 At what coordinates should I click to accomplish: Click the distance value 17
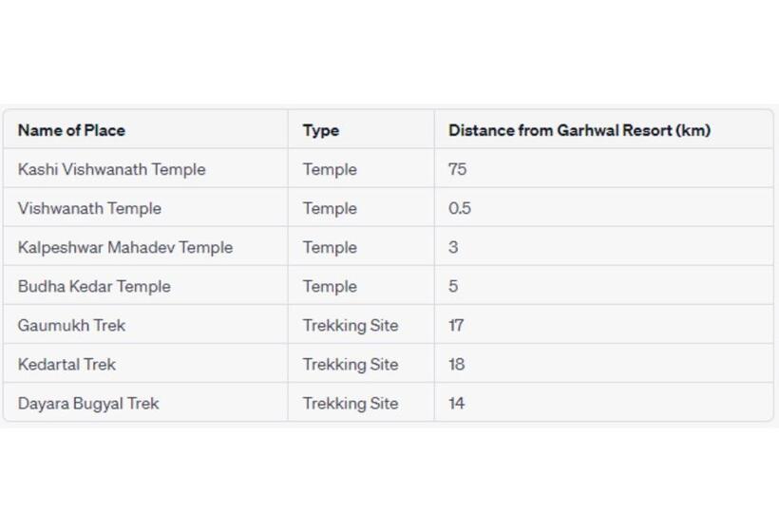[x=456, y=325]
